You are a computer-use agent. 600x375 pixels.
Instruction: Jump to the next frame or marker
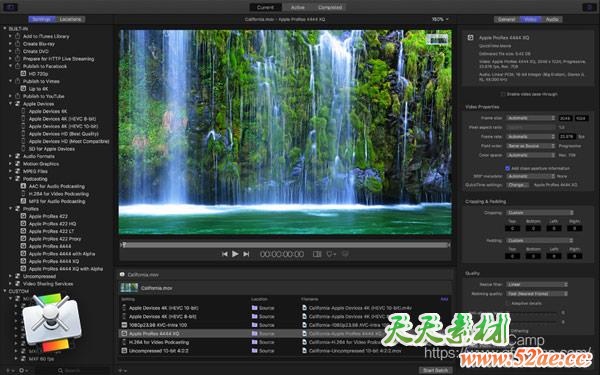246,254
